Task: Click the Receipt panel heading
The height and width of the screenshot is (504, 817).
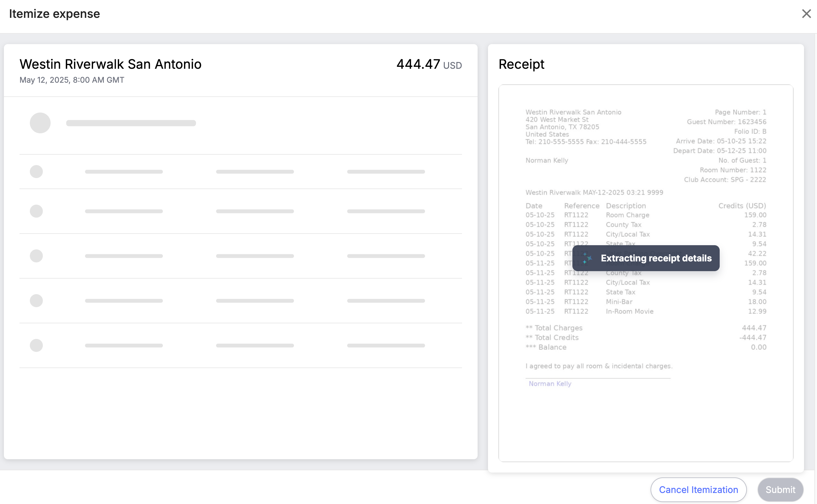Action: tap(521, 64)
